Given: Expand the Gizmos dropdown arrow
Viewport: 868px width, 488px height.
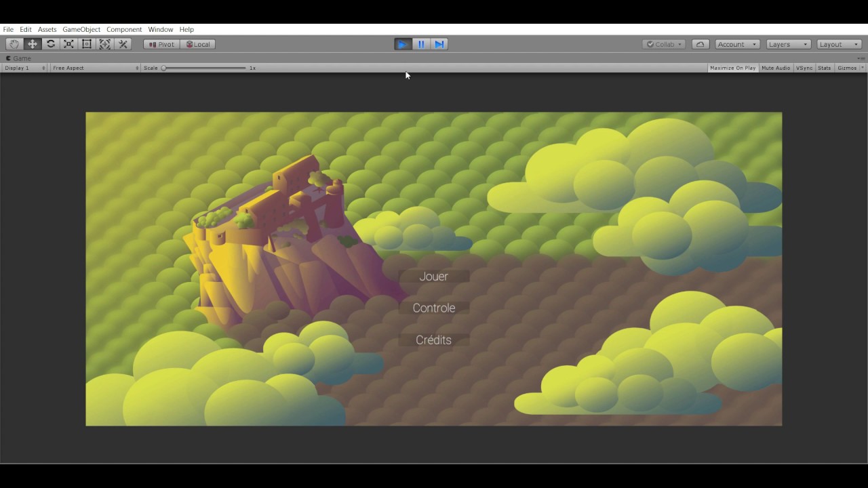Looking at the screenshot, I should click(863, 68).
